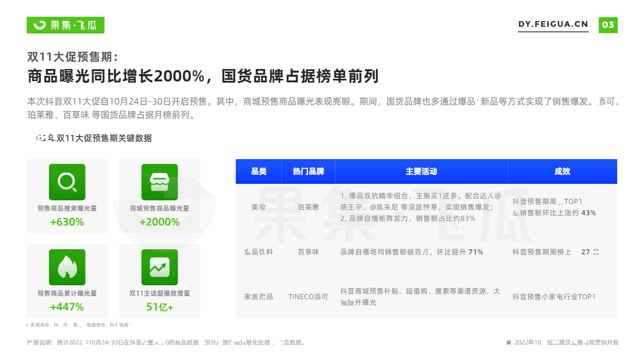644x362 pixels.
Task: Click the 主要活动 column header
Action: [x=421, y=171]
